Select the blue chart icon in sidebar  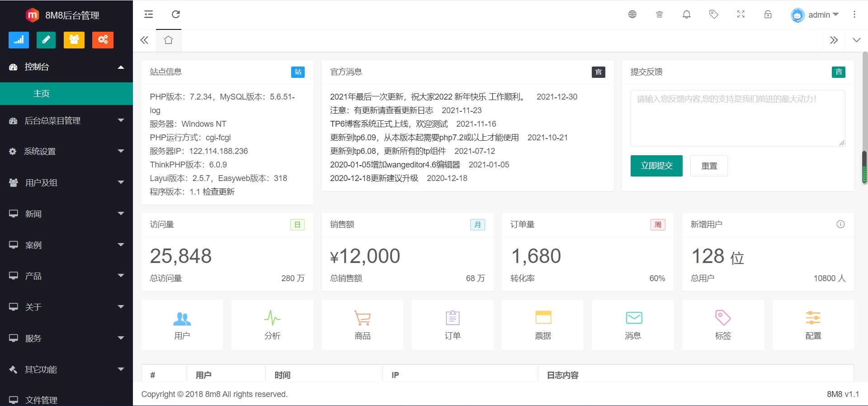pos(19,40)
